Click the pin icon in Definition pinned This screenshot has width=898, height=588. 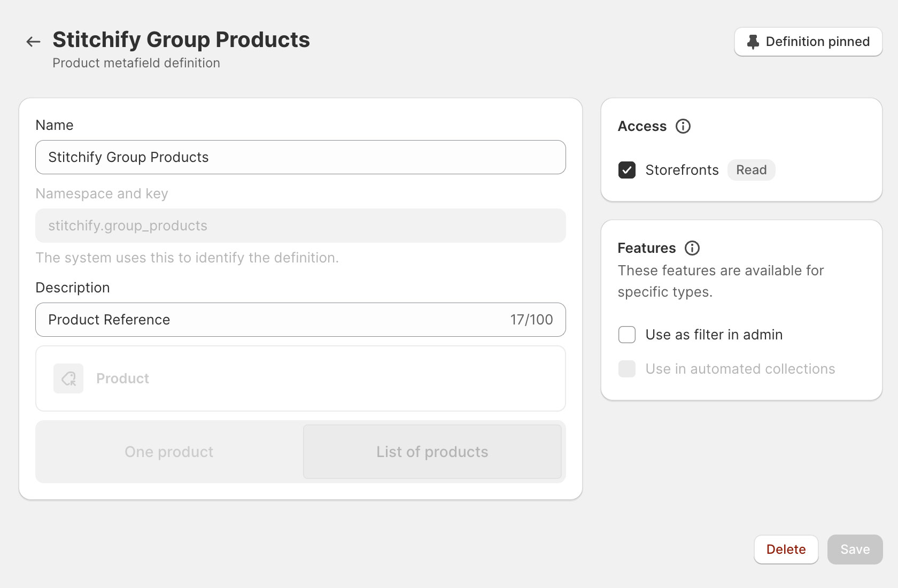[753, 42]
